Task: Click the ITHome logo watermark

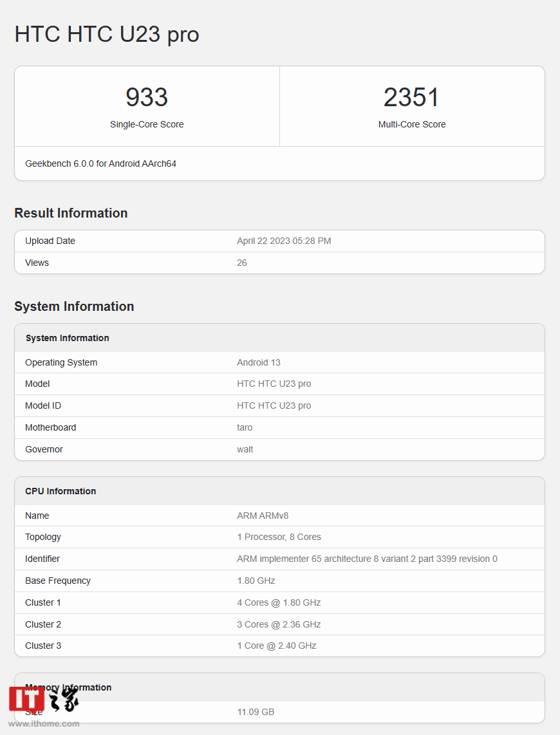Action: 43,700
